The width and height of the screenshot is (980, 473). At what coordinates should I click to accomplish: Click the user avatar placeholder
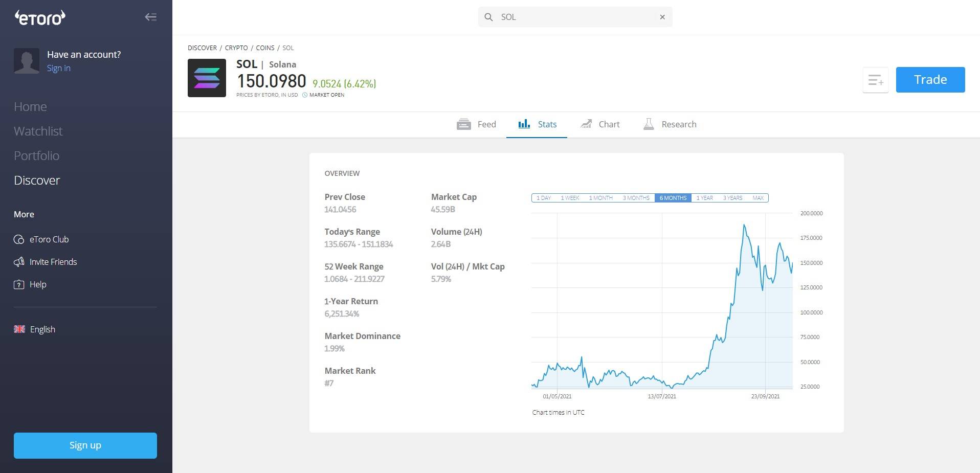click(x=27, y=61)
